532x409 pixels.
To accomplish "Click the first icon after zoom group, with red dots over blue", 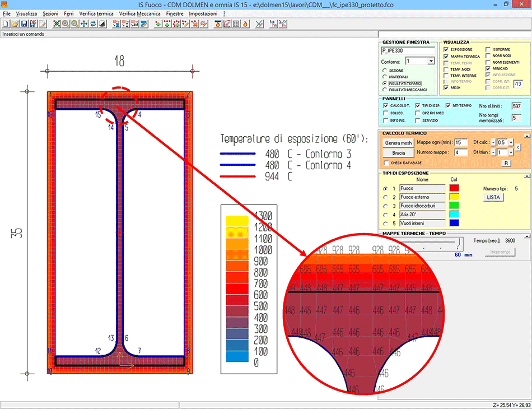I will [116, 24].
